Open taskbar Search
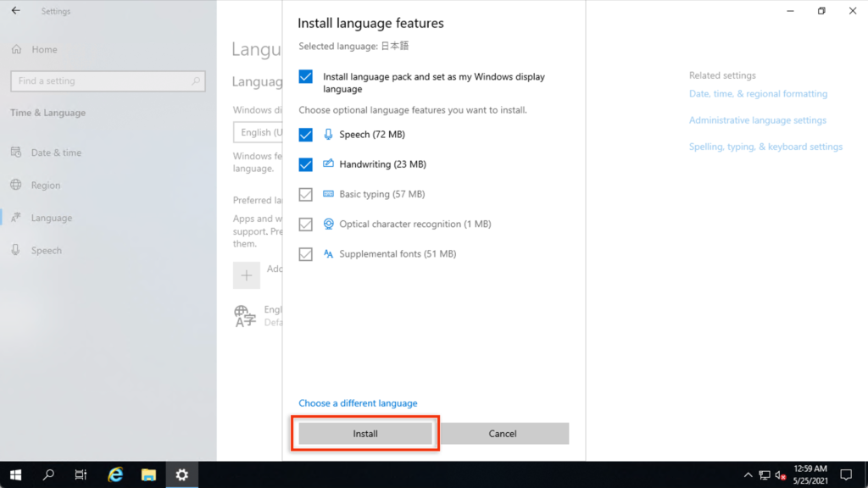 coord(48,474)
